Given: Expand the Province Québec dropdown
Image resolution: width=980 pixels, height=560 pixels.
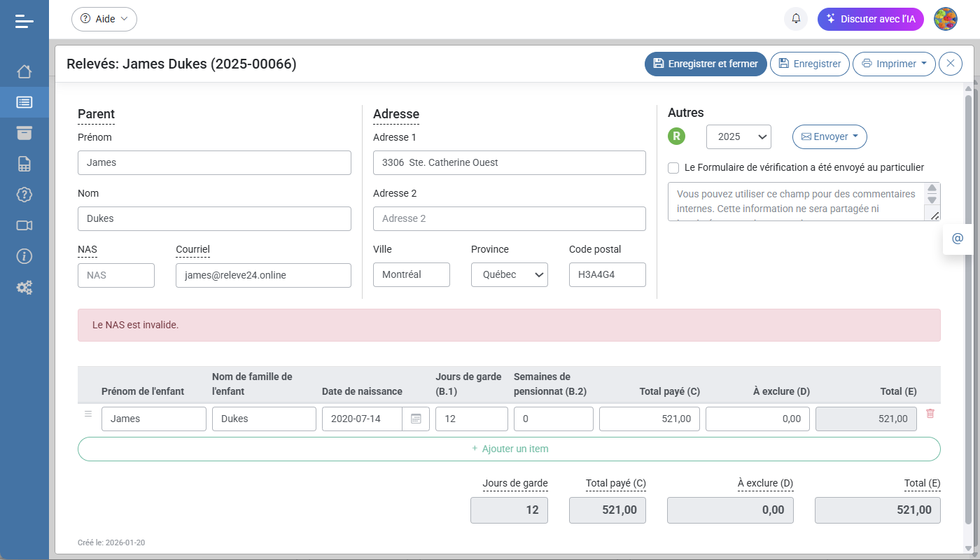Looking at the screenshot, I should pos(509,275).
